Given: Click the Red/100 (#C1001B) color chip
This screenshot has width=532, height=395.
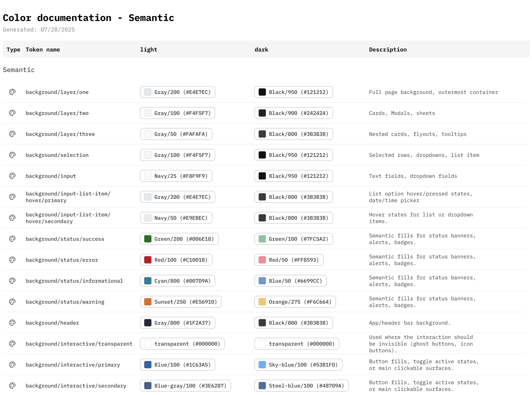Looking at the screenshot, I should point(176,260).
